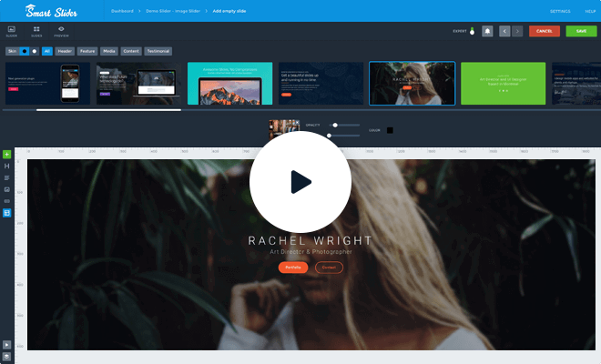Filter templates by Media

tap(109, 51)
